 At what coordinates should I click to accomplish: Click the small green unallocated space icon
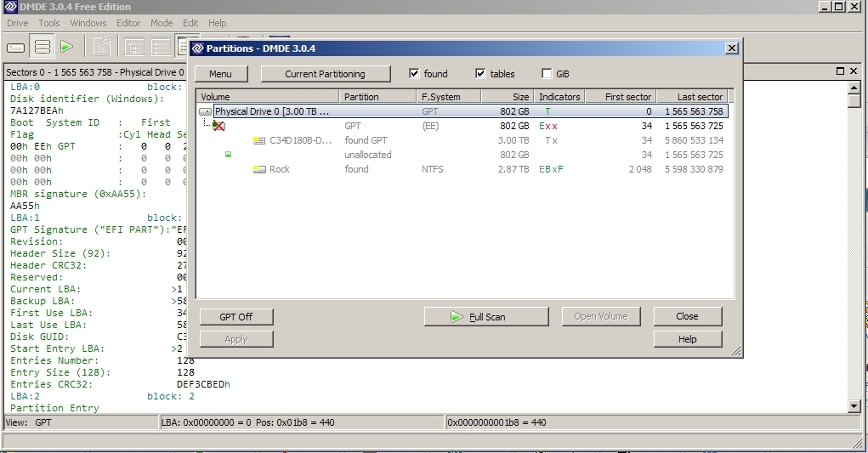228,155
